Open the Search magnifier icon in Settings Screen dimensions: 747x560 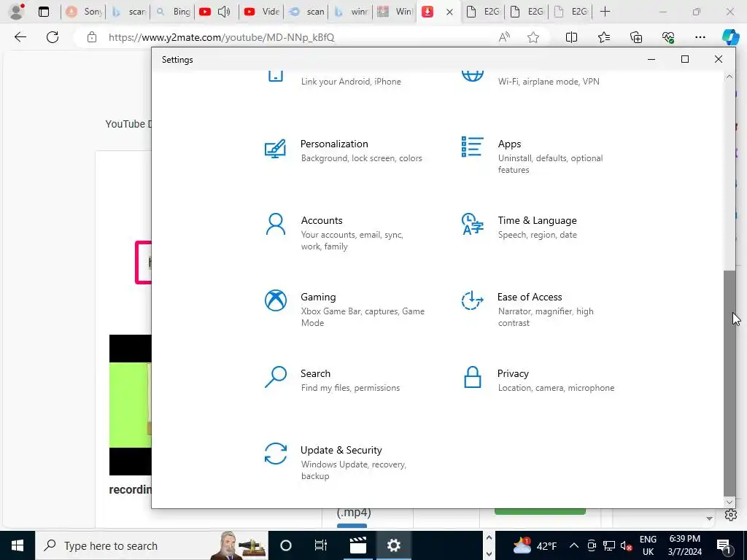pos(275,377)
